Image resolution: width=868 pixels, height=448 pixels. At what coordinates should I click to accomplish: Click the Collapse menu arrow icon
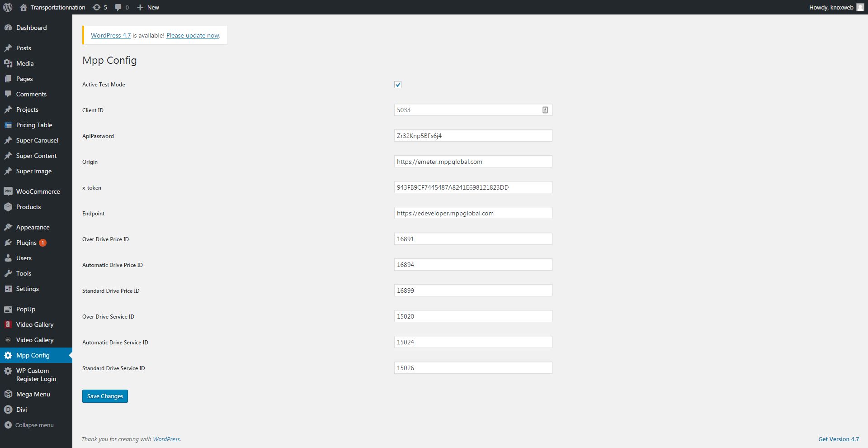point(8,425)
